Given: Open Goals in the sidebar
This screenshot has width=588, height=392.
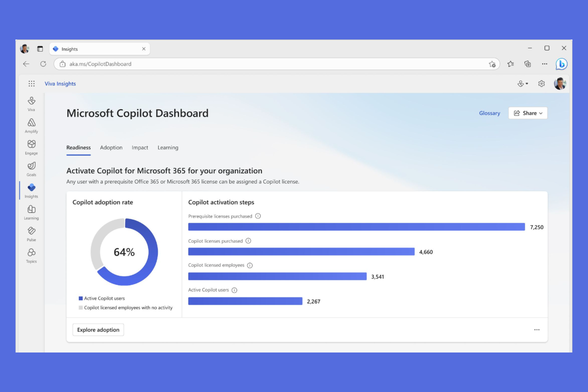Looking at the screenshot, I should tap(31, 169).
